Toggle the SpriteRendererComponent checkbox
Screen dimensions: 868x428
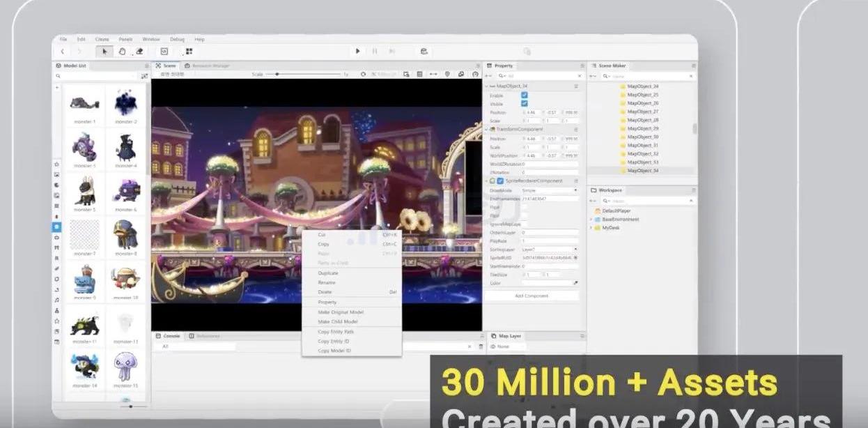[x=500, y=181]
